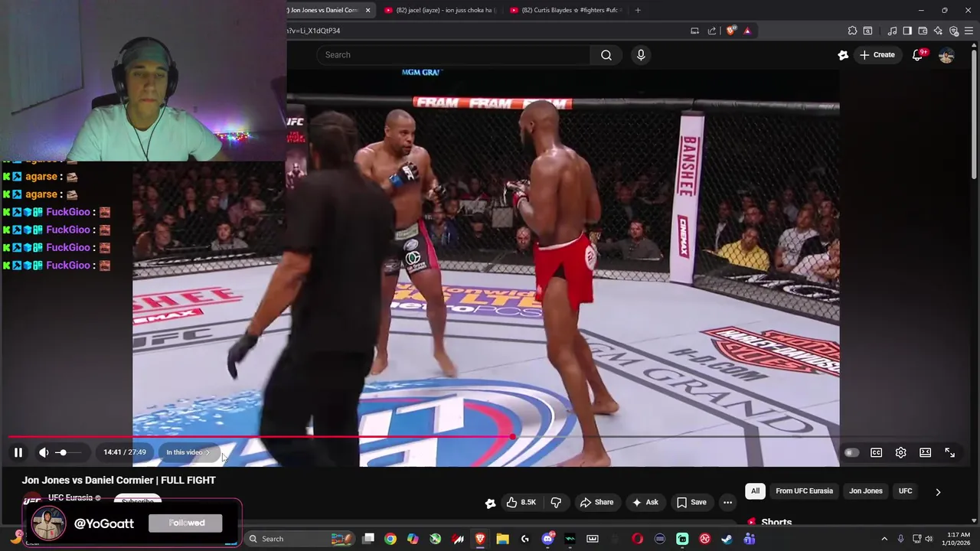Viewport: 980px width, 551px height.
Task: Click the install app icon in address bar
Action: tap(694, 31)
